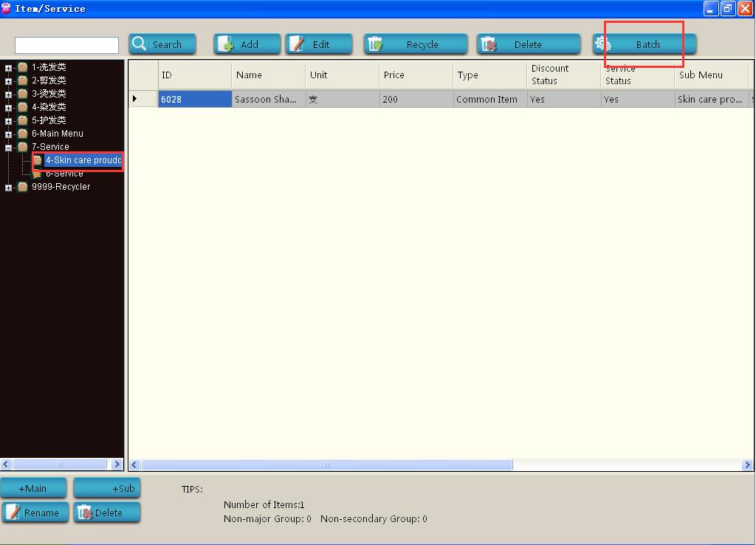This screenshot has height=545, width=756.
Task: Sort by the Name column header
Action: (x=269, y=75)
